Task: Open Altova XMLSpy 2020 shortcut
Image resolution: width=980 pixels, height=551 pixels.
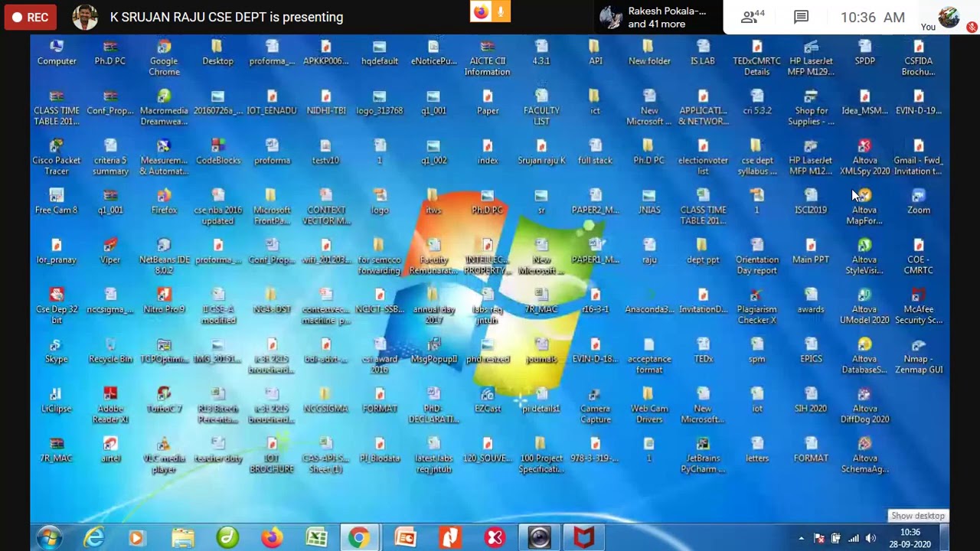Action: click(864, 158)
